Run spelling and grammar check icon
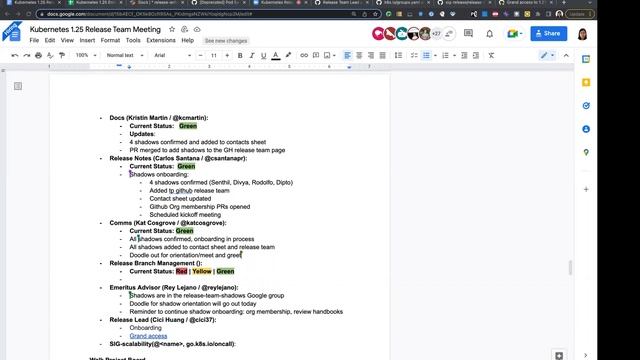The image size is (640, 360). pyautogui.click(x=50, y=56)
